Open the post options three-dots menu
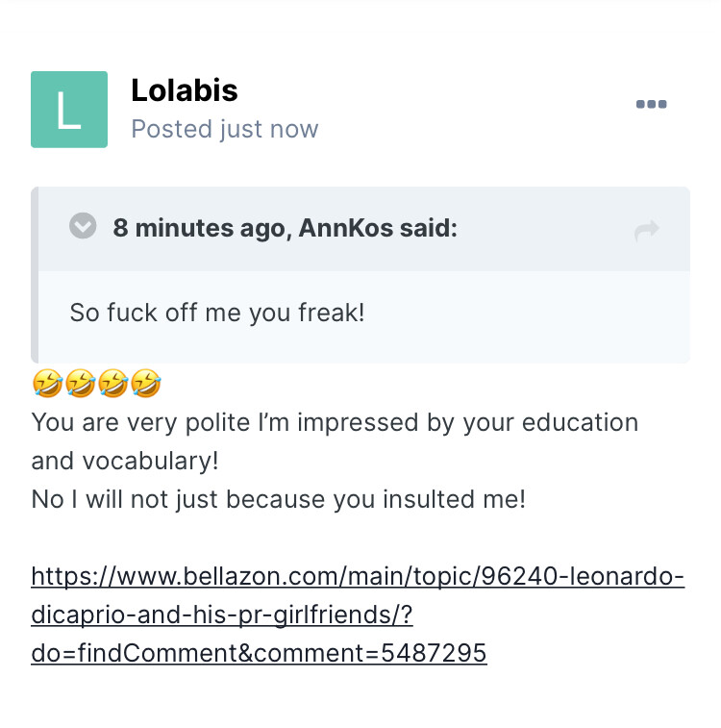Viewport: 721px width, 728px height. coord(651,105)
